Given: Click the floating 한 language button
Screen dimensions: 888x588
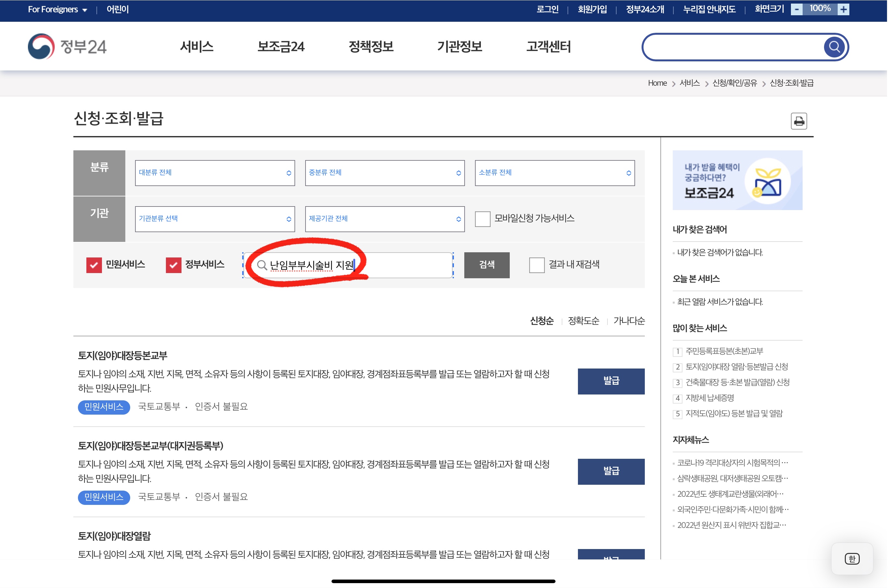Looking at the screenshot, I should pos(852,559).
